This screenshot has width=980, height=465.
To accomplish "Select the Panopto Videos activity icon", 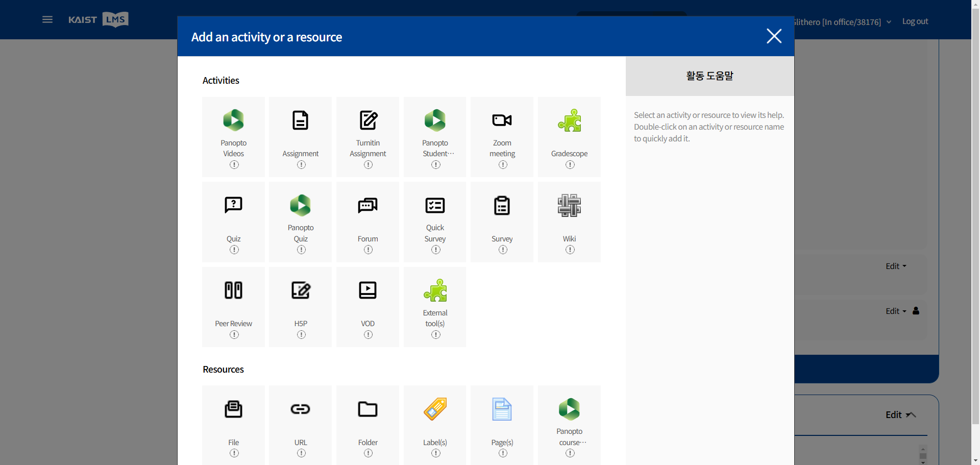I will [x=234, y=120].
